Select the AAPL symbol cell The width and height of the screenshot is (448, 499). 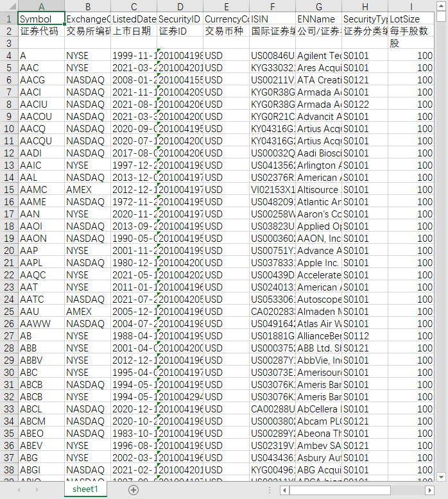[x=41, y=262]
